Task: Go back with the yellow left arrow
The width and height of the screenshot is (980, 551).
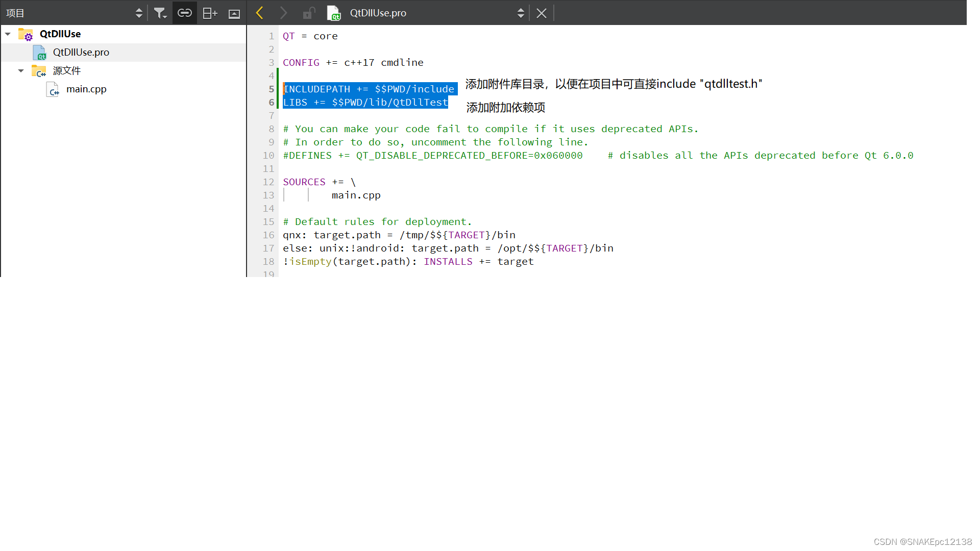Action: [259, 13]
